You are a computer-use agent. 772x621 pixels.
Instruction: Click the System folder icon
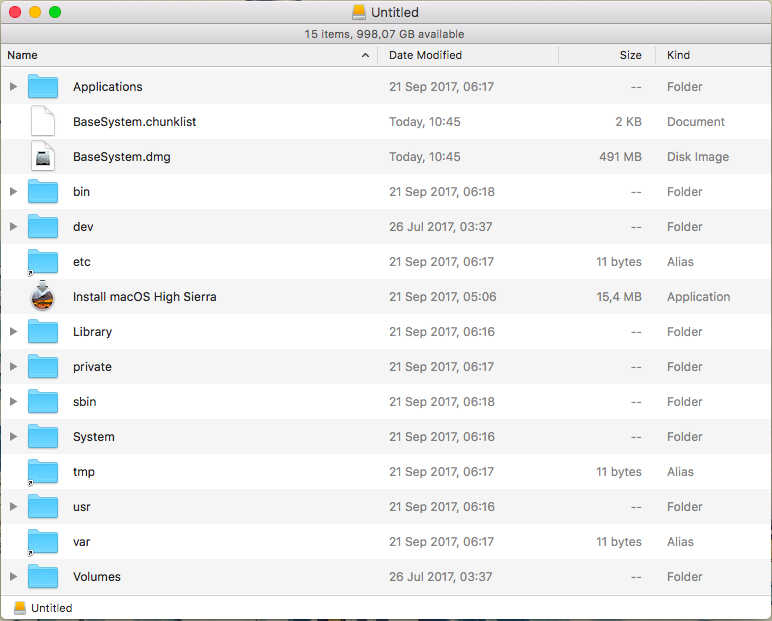pyautogui.click(x=43, y=437)
